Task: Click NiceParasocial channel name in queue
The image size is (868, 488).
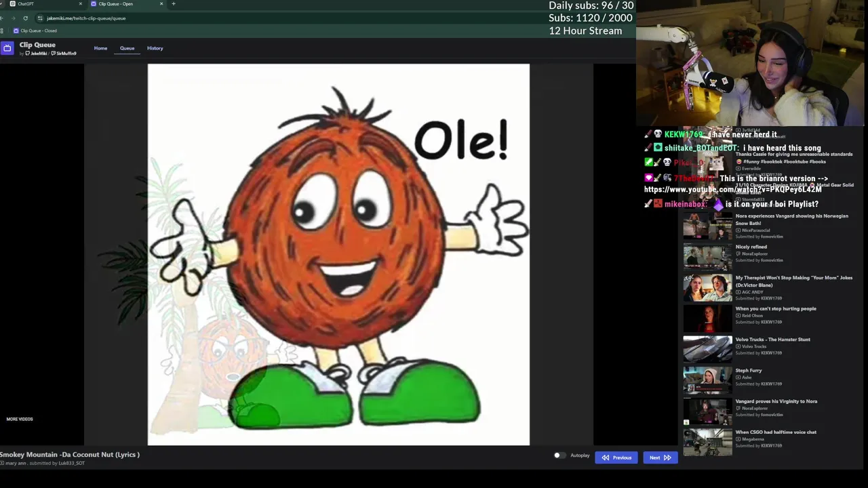Action: click(x=755, y=230)
